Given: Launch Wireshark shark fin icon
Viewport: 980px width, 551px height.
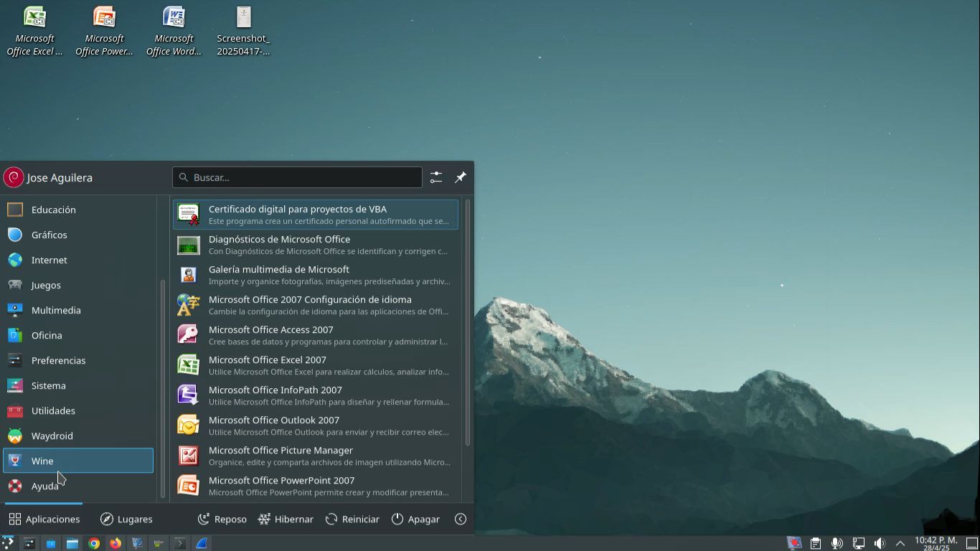Looking at the screenshot, I should (202, 543).
